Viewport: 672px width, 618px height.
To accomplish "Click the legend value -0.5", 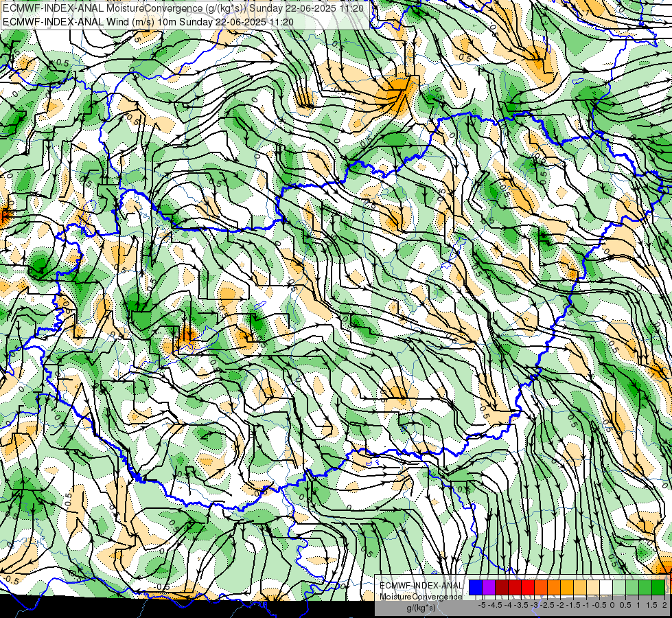I will 599,605.
